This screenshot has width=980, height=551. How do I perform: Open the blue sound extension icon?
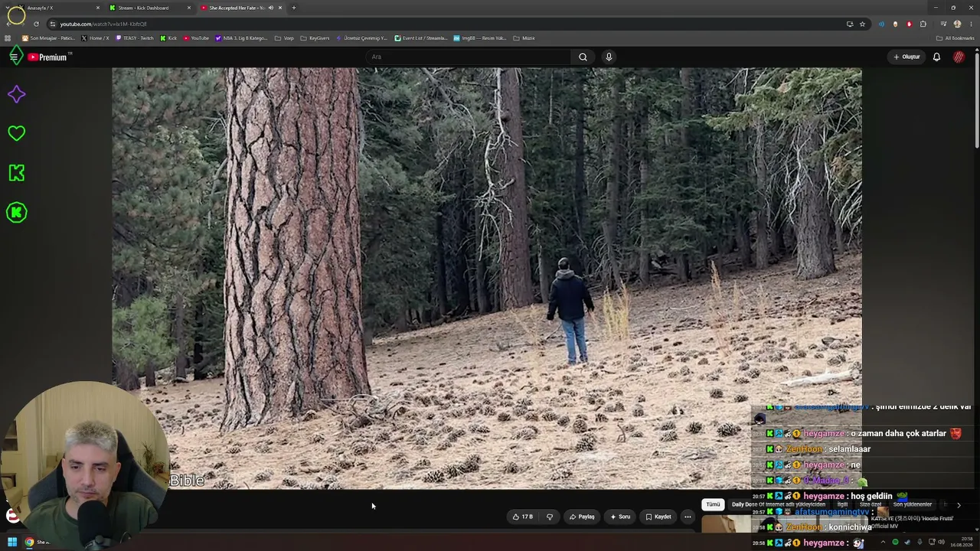point(881,24)
